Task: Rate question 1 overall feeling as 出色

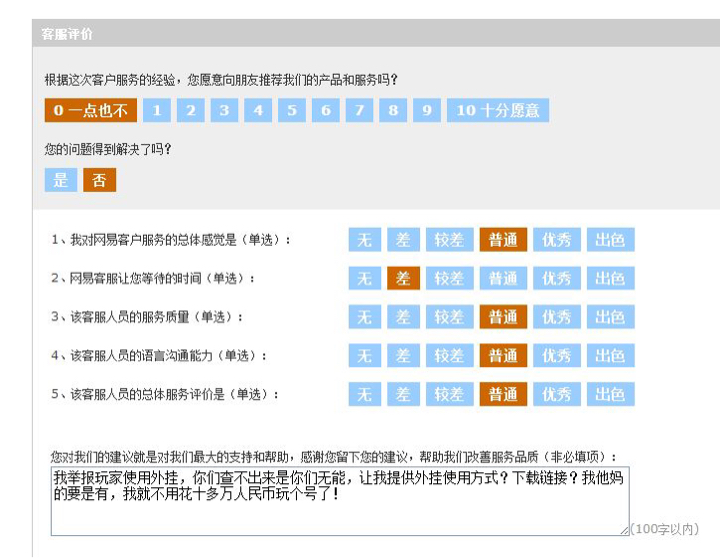Action: (x=610, y=240)
